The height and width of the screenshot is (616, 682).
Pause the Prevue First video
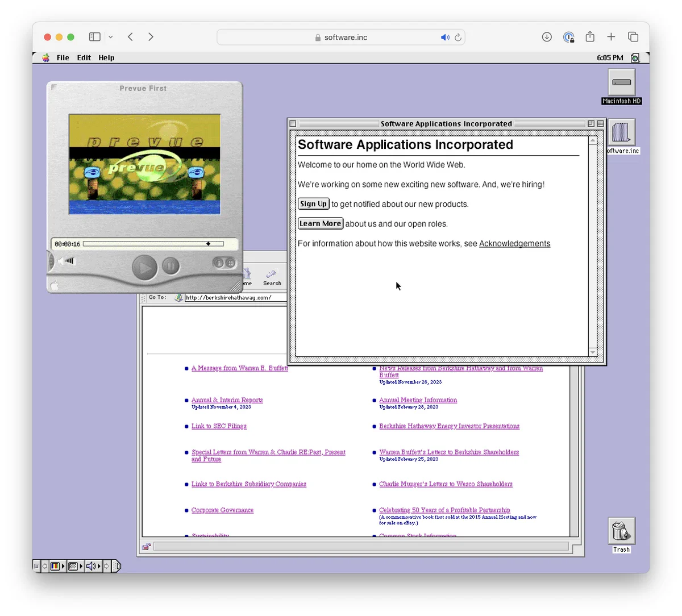[x=170, y=266]
